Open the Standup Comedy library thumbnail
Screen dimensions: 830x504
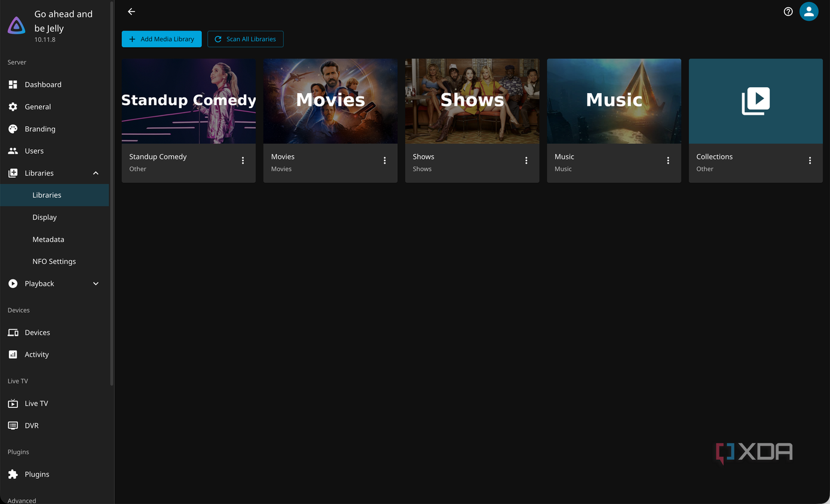(189, 101)
